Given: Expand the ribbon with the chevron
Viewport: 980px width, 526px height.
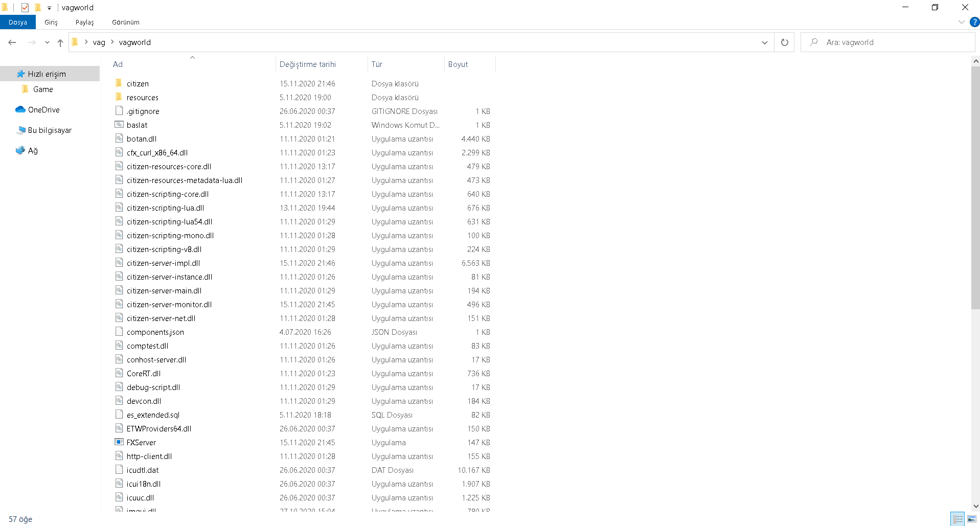Looking at the screenshot, I should click(x=962, y=22).
